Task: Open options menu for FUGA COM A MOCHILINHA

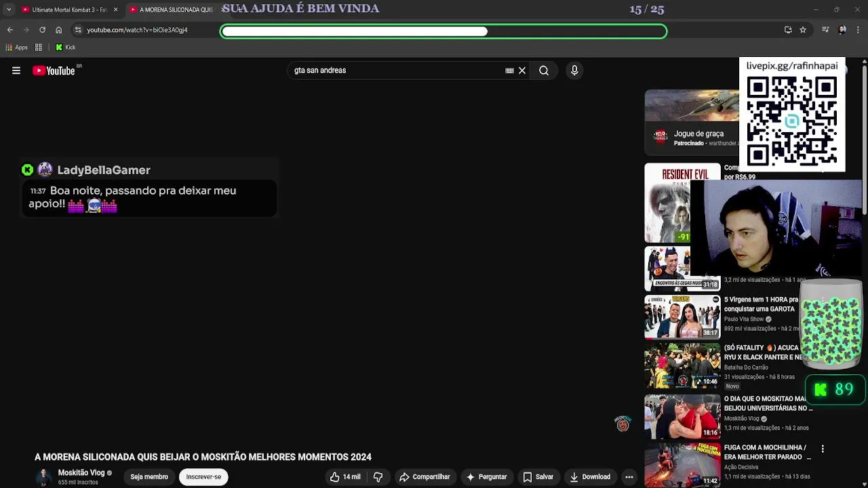Action: [823, 449]
